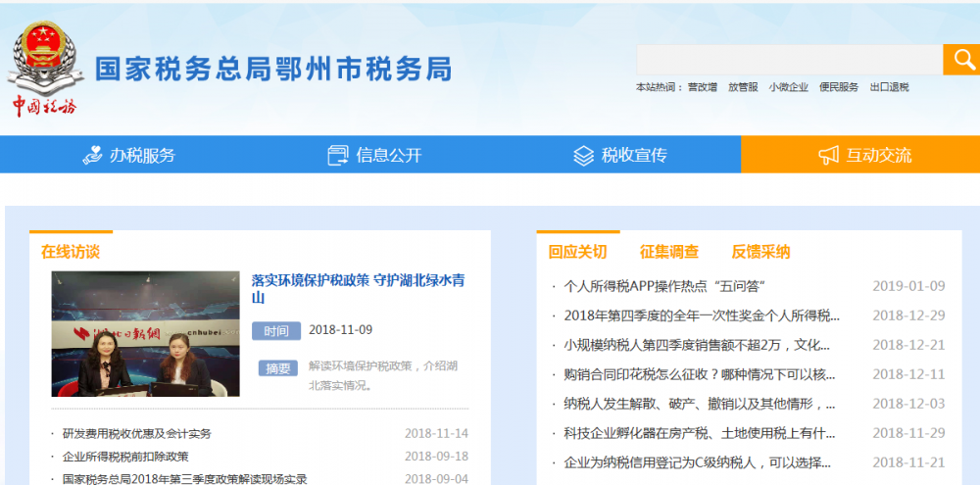Click the 互动交流 megaphone icon
This screenshot has width=980, height=485.
829,155
